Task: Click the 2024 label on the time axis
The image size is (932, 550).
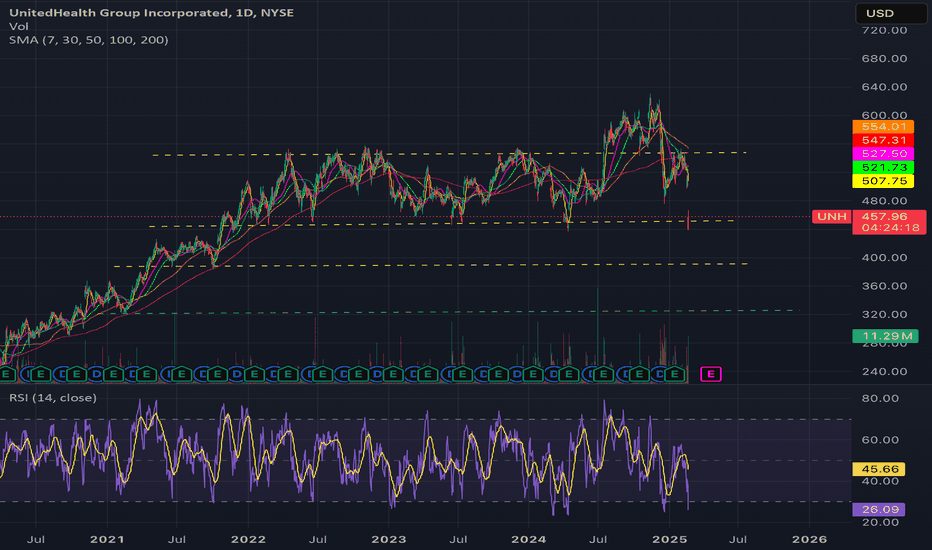Action: point(528,539)
